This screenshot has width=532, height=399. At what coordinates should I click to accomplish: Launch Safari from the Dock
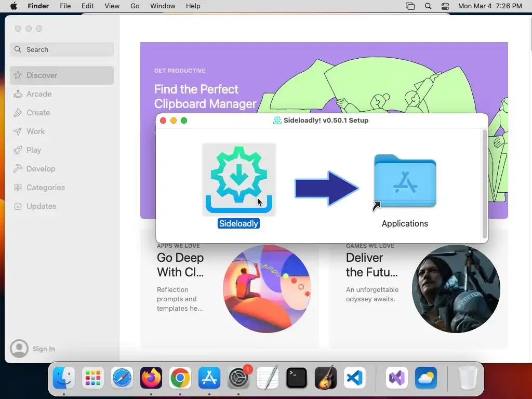pos(122,378)
